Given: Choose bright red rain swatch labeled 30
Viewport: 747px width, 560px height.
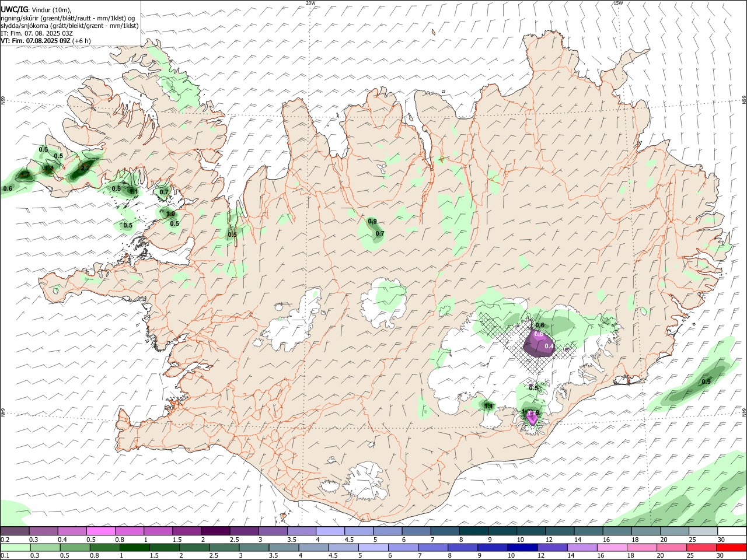Looking at the screenshot, I should point(732,547).
